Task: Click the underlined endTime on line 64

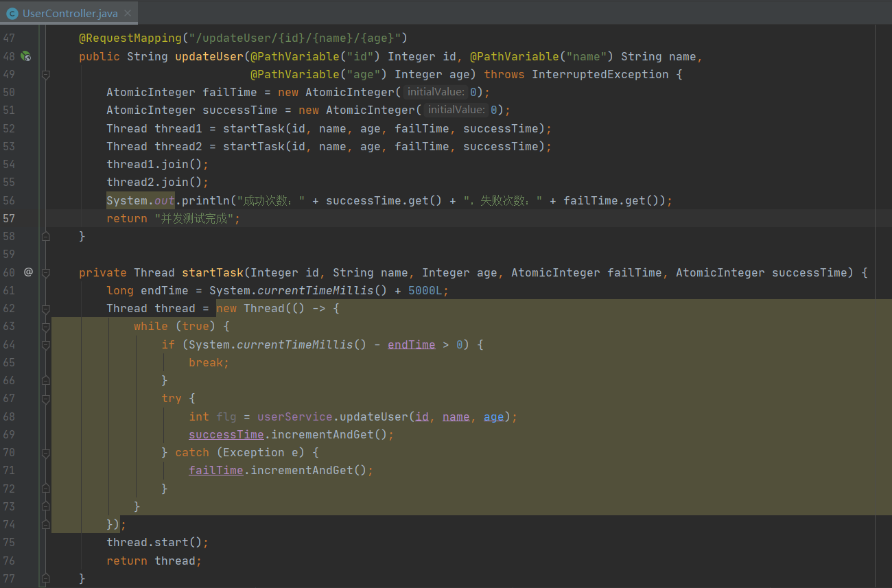Action: (x=412, y=344)
